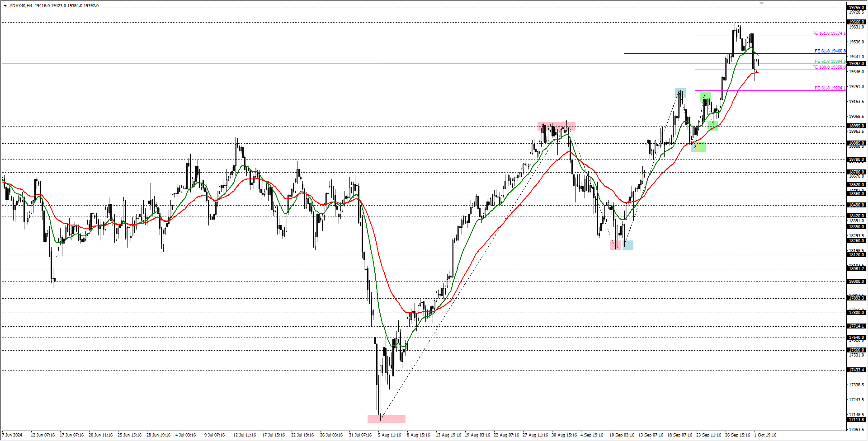Grab the gray chart shift triangle marker

tap(761, 3)
